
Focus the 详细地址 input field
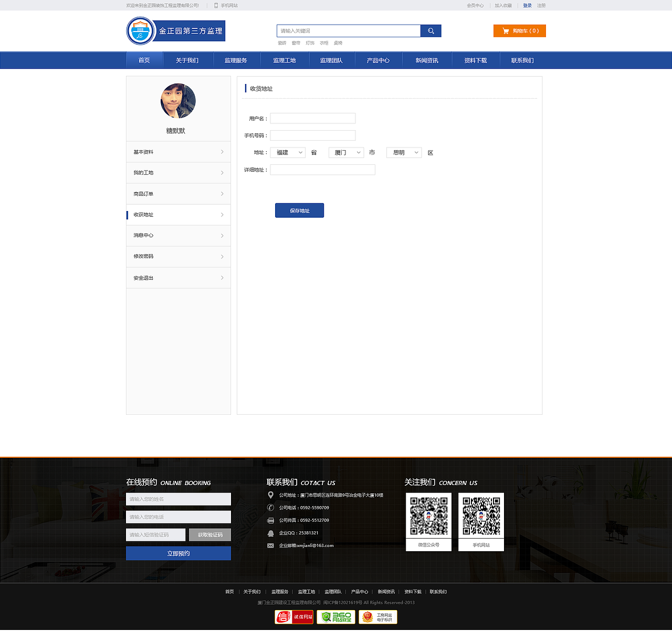click(x=323, y=170)
